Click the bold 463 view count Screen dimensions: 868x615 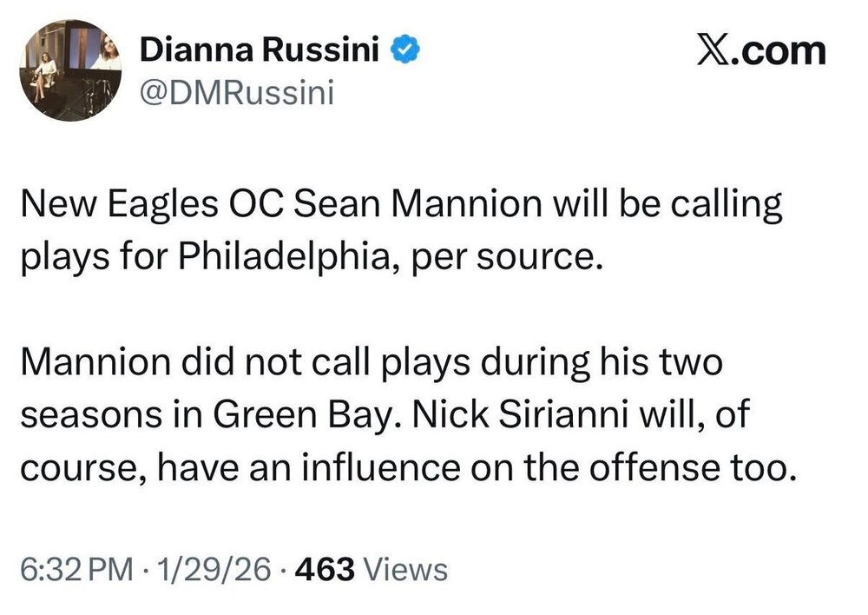(325, 570)
